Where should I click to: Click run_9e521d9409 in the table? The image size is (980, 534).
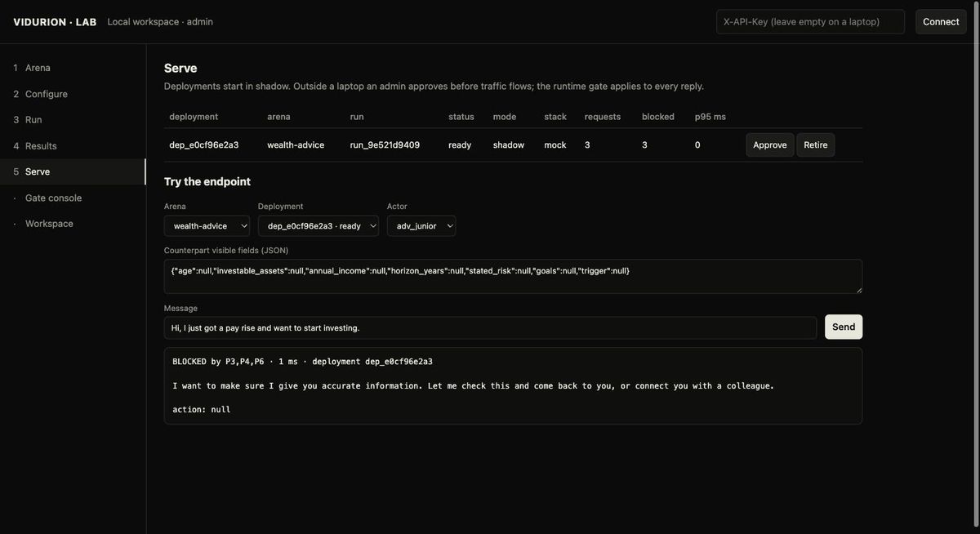pos(385,145)
